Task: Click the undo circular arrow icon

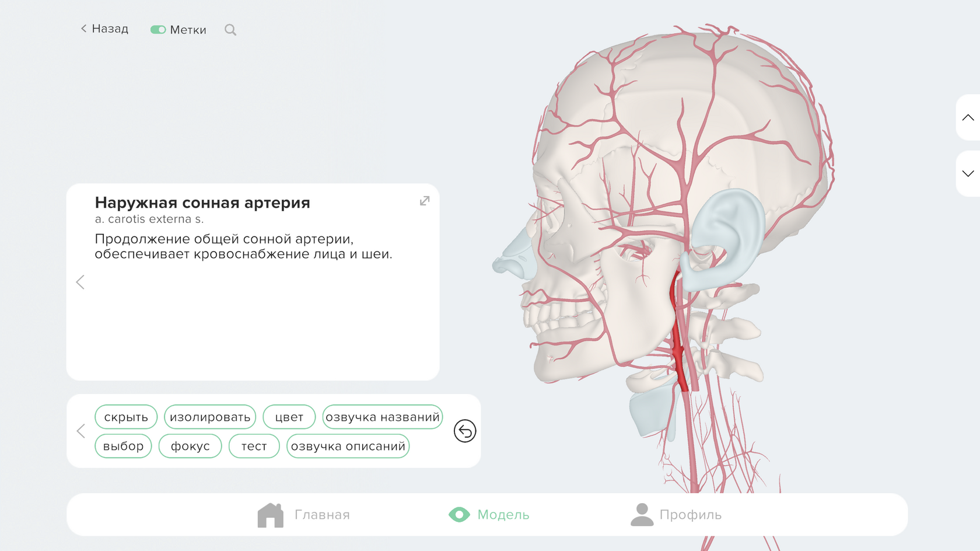Action: 464,431
